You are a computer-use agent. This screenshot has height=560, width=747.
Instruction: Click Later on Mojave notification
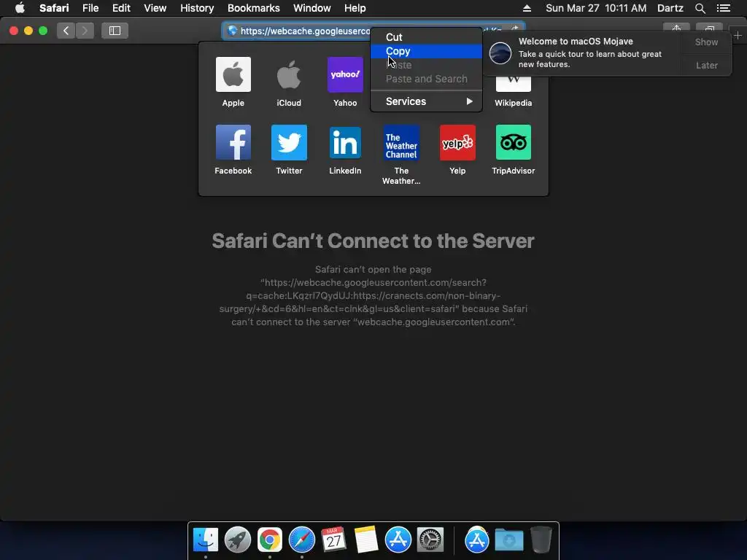pos(706,65)
